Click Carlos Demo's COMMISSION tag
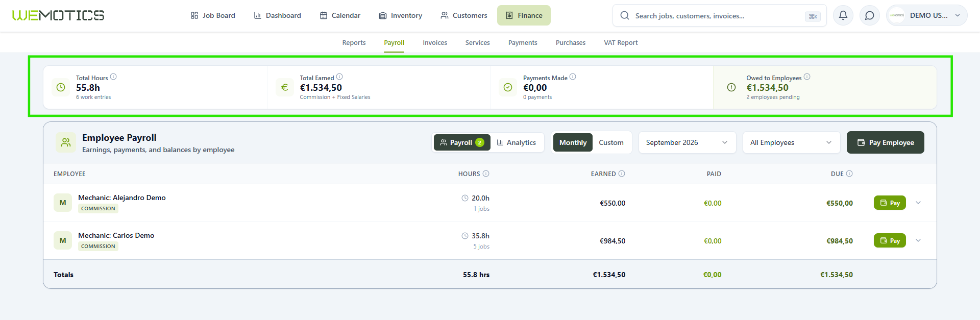 tap(98, 246)
